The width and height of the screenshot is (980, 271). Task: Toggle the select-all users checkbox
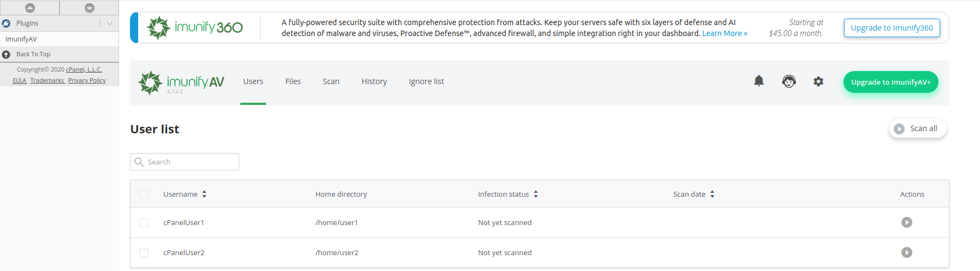click(144, 195)
